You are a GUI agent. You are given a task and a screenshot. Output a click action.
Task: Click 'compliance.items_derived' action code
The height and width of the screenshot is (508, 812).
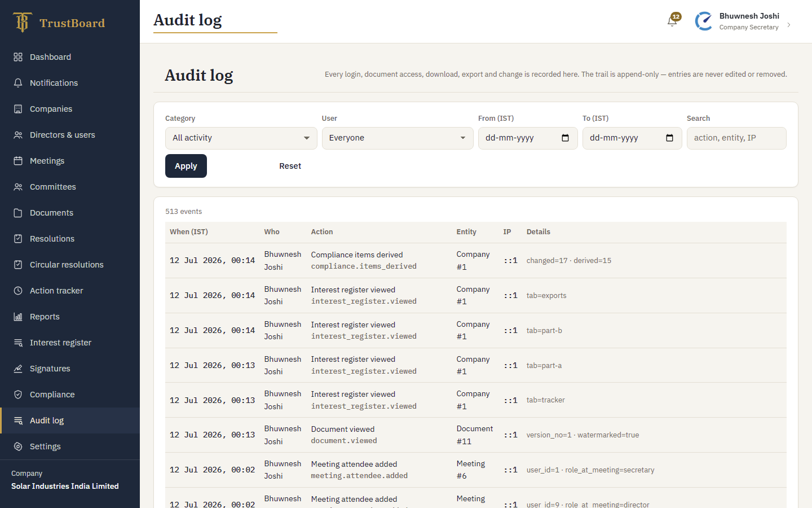[364, 266]
